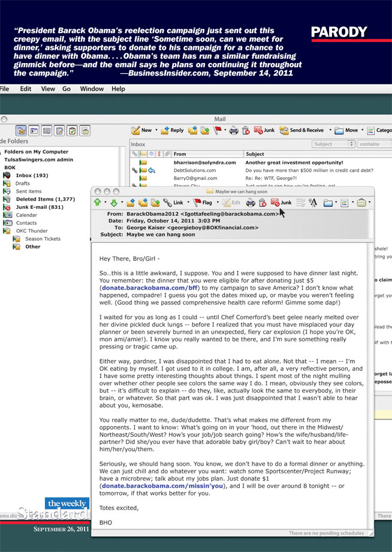Open the Window menu
The image size is (392, 552).
pos(92,89)
